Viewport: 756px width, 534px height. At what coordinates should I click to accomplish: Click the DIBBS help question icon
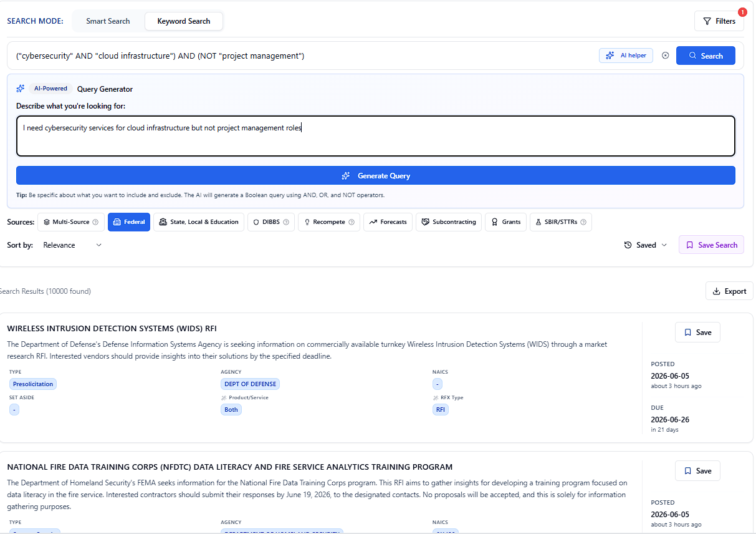[286, 222]
